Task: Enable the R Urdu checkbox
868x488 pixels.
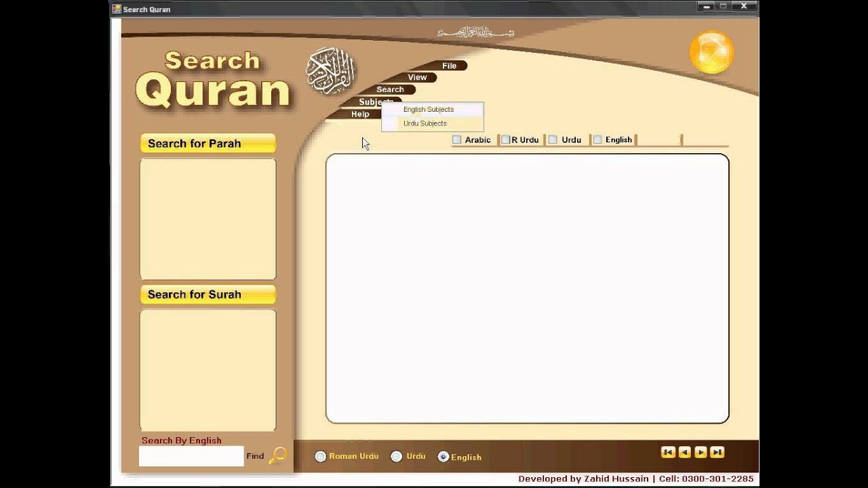Action: coord(505,140)
